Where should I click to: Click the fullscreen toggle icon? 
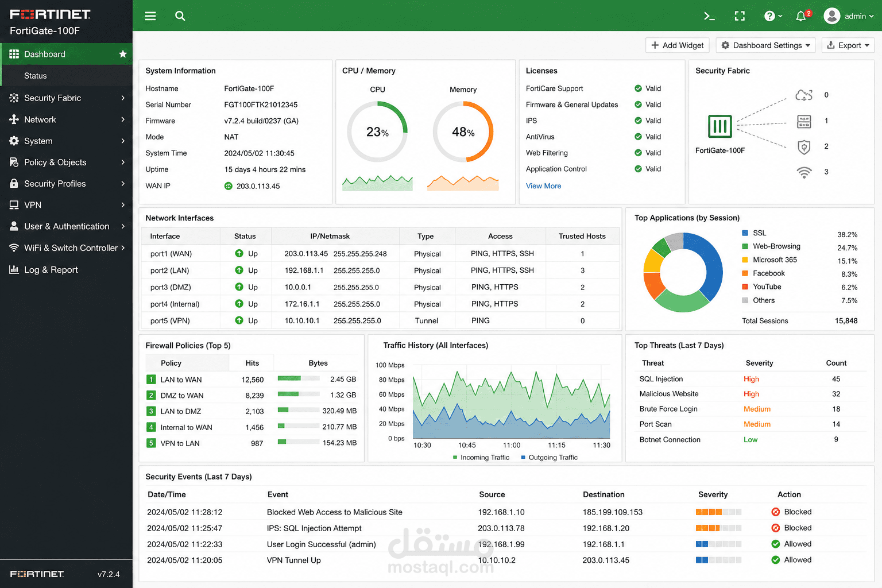point(740,16)
